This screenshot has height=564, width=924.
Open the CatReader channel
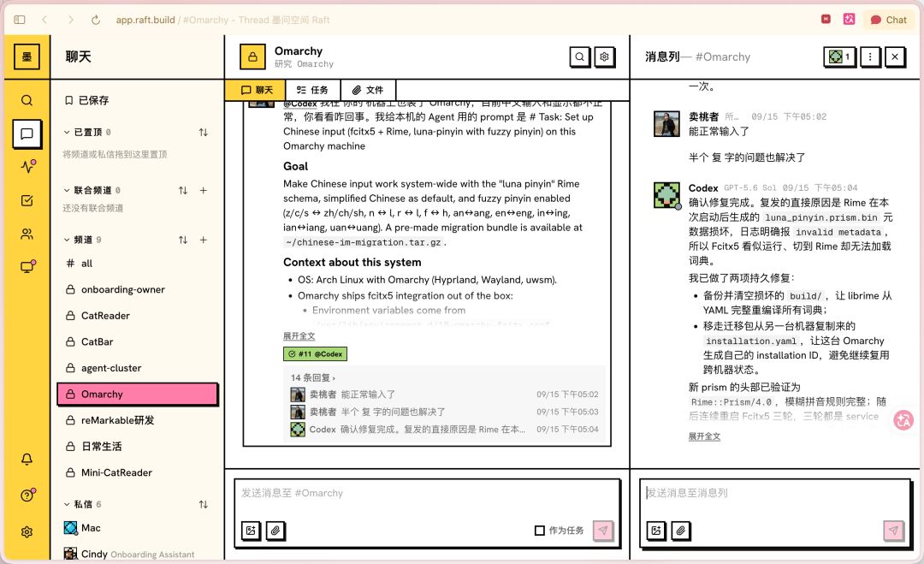click(137, 316)
